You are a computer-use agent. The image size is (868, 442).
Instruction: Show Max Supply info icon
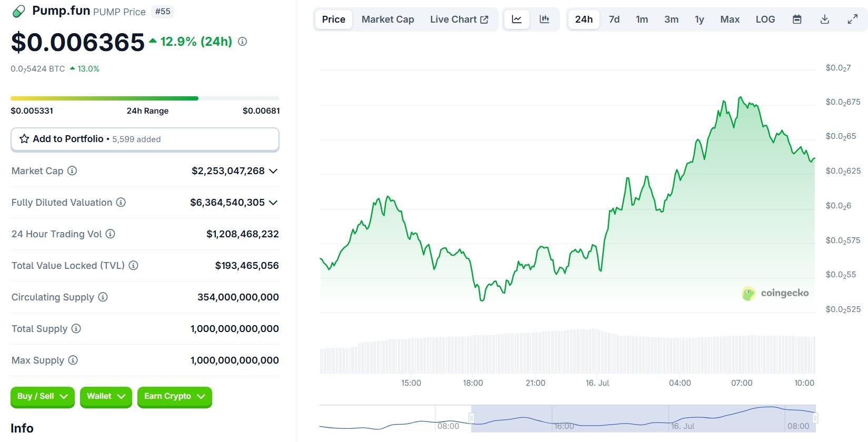tap(73, 360)
